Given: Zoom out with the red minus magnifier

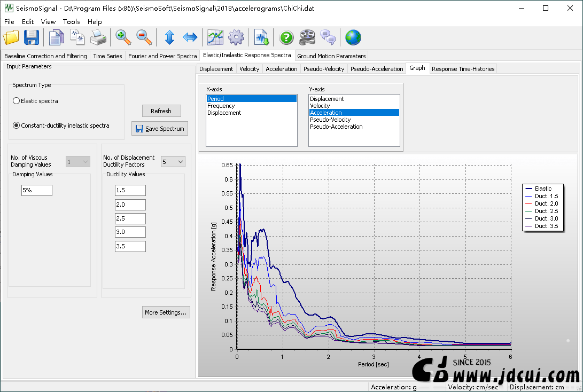Looking at the screenshot, I should point(144,37).
